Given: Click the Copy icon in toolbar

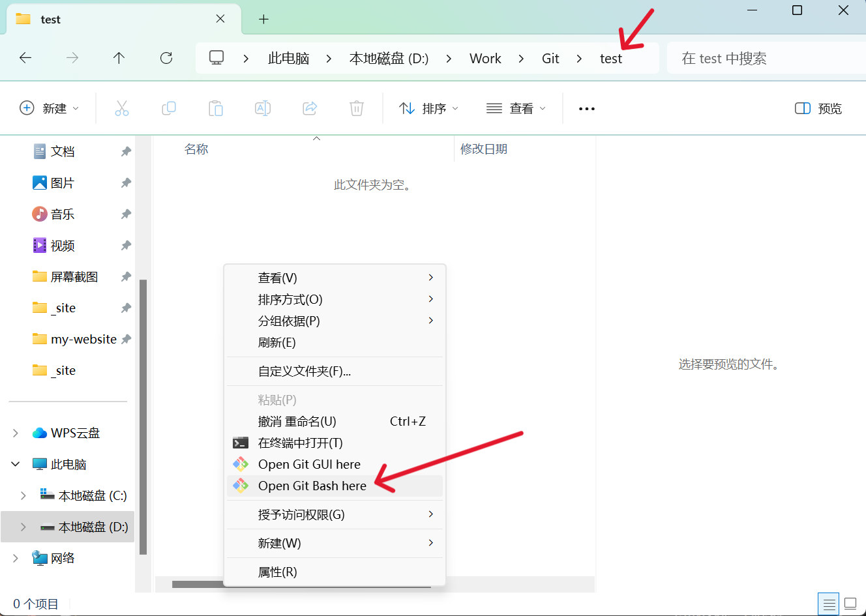Looking at the screenshot, I should point(169,108).
